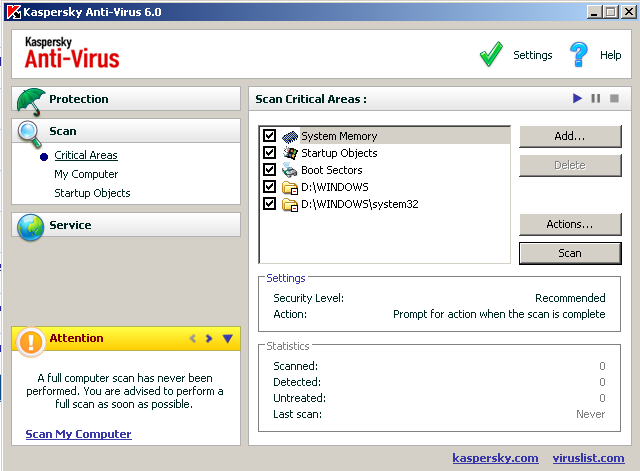Select the System Memory list row text
This screenshot has width=640, height=471.
click(x=339, y=136)
